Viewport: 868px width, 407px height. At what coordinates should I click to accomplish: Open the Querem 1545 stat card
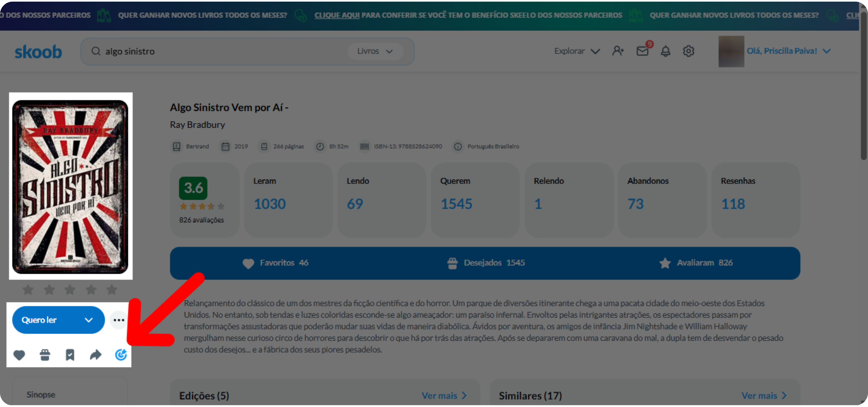click(475, 200)
